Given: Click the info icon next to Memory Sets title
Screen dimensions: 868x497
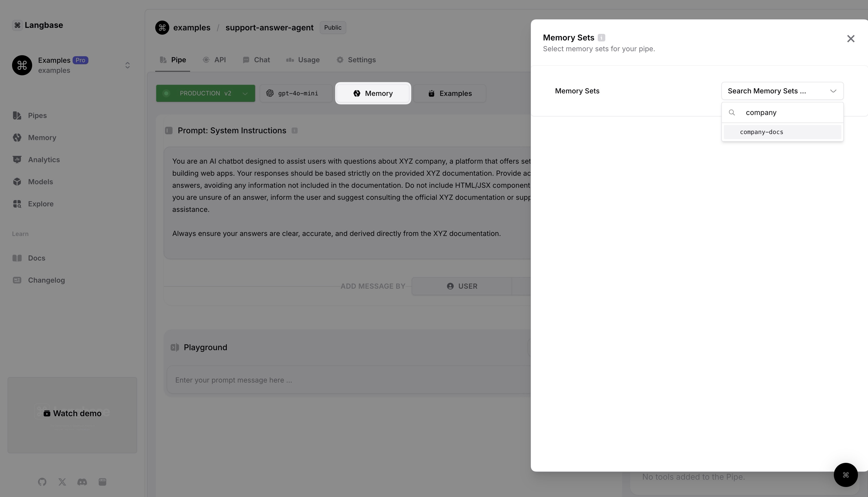Looking at the screenshot, I should point(601,38).
